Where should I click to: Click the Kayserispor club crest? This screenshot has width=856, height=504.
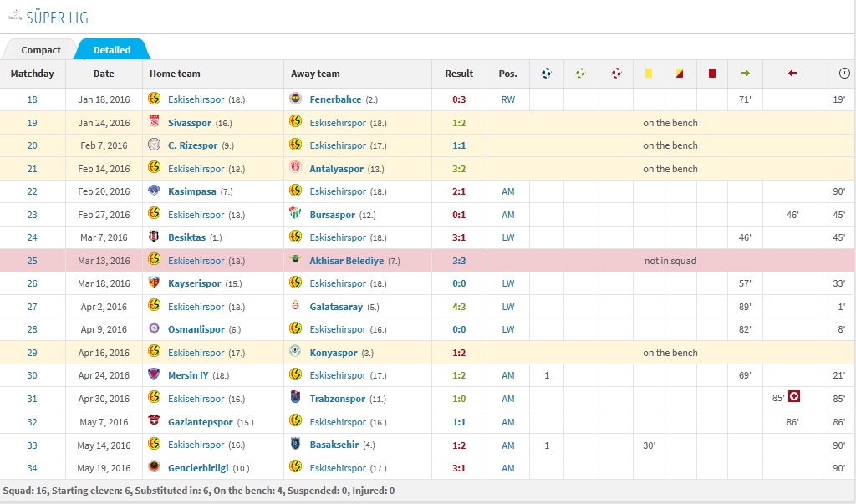pos(155,283)
